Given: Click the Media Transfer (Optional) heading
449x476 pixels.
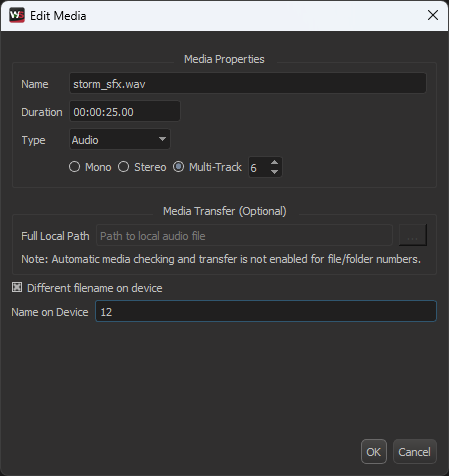Looking at the screenshot, I should [x=225, y=211].
